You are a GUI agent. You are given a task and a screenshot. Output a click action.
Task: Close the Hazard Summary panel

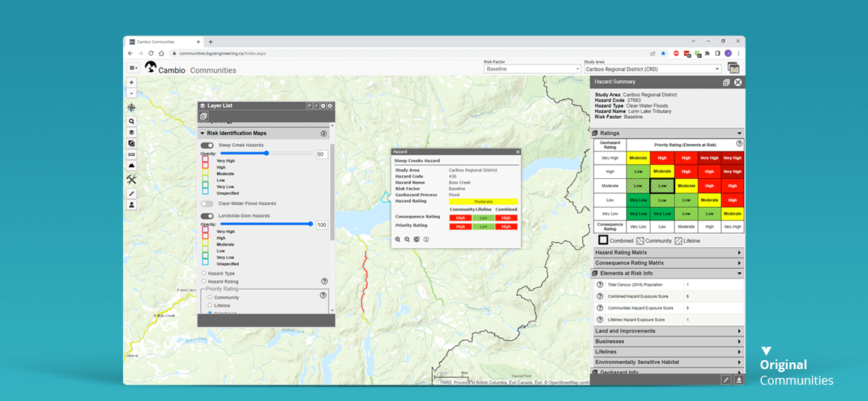(737, 82)
